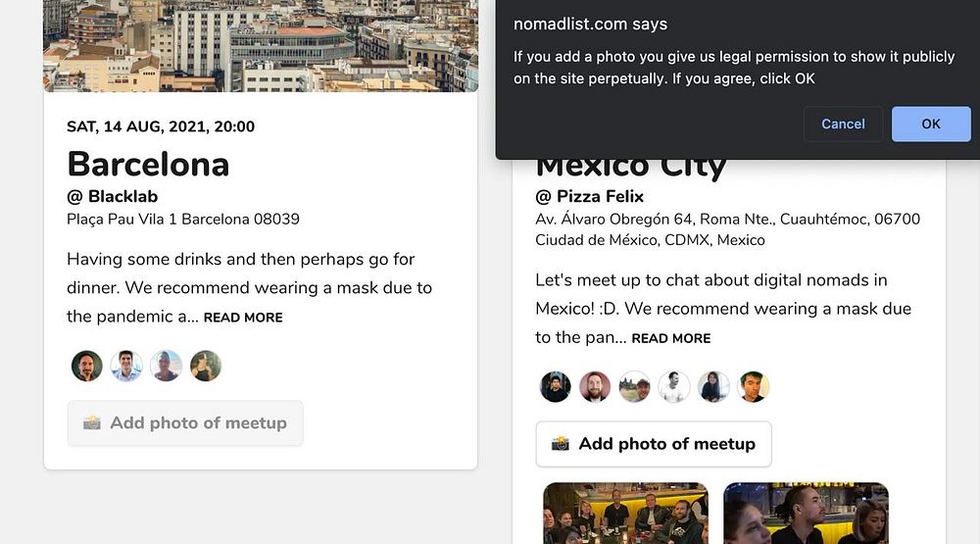This screenshot has height=544, width=980.
Task: Open first attendee avatar in Mexico City meetup
Action: (x=556, y=386)
